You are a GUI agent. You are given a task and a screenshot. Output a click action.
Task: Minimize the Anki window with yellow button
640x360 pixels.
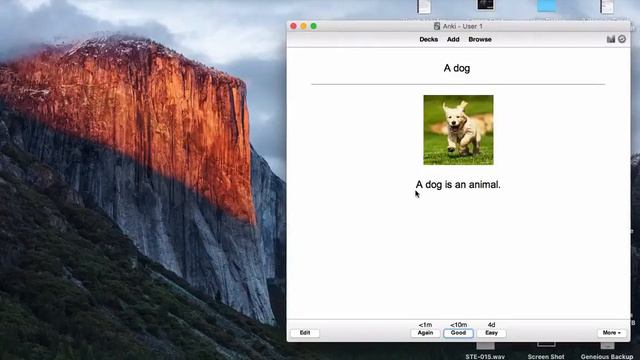(x=304, y=26)
